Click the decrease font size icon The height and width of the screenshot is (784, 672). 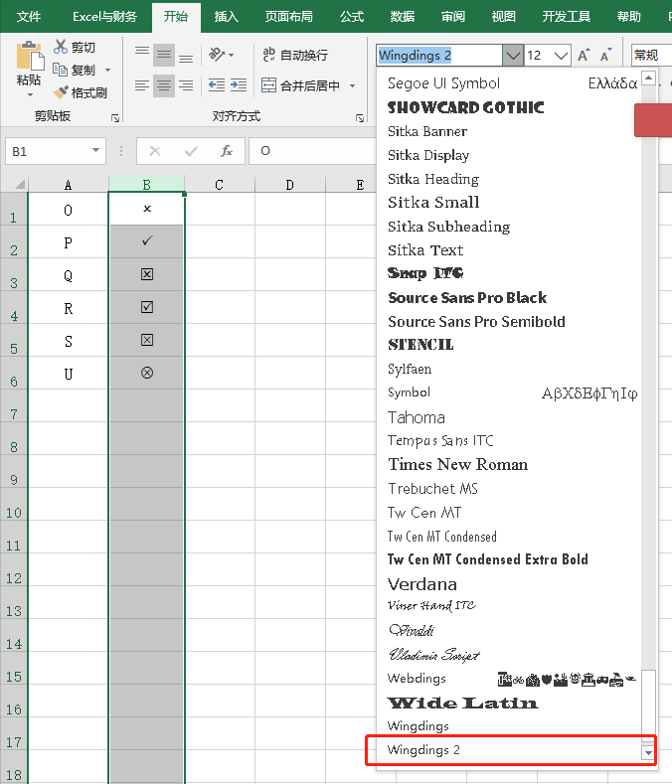click(x=605, y=56)
